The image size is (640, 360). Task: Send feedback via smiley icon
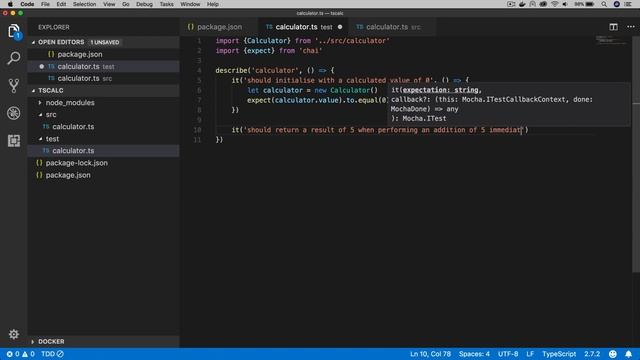click(612, 354)
